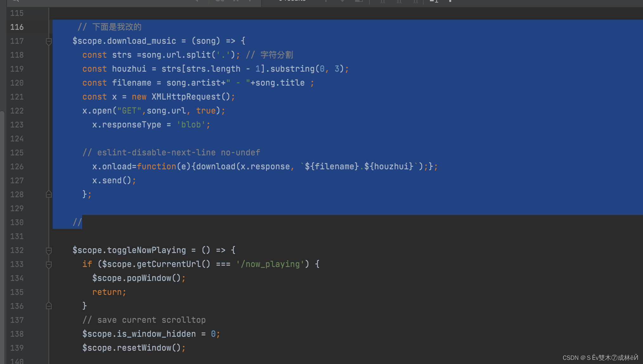Screen dimensions: 643x364
Task: Click the "GET" string in x.open call
Action: coord(129,111)
